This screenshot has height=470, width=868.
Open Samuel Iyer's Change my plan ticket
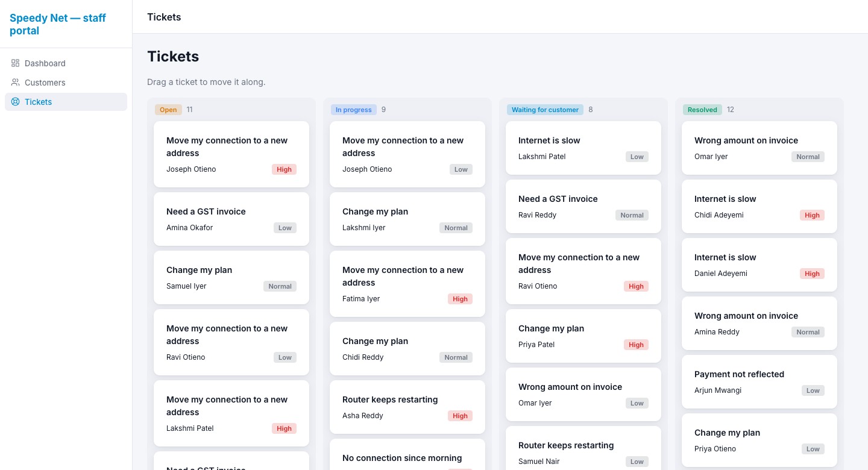pyautogui.click(x=231, y=277)
